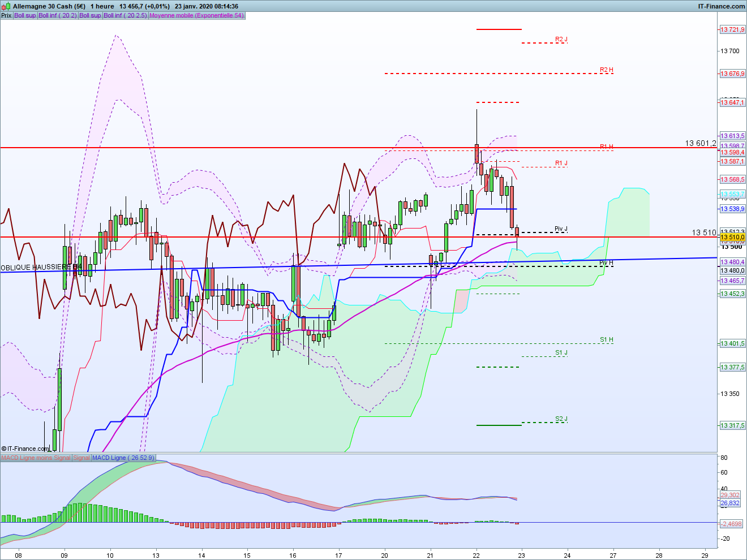
Task: Click the -2,4698 MACD histogram value label
Action: pos(731,524)
